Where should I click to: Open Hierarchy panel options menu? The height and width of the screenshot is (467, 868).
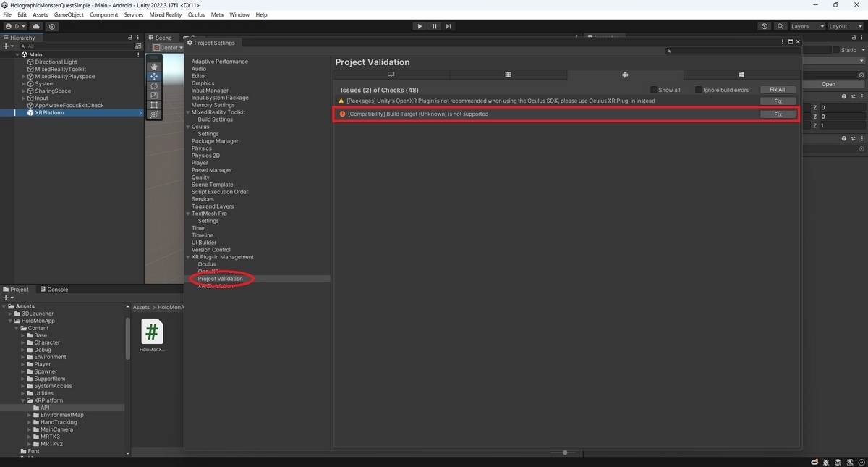click(x=138, y=38)
